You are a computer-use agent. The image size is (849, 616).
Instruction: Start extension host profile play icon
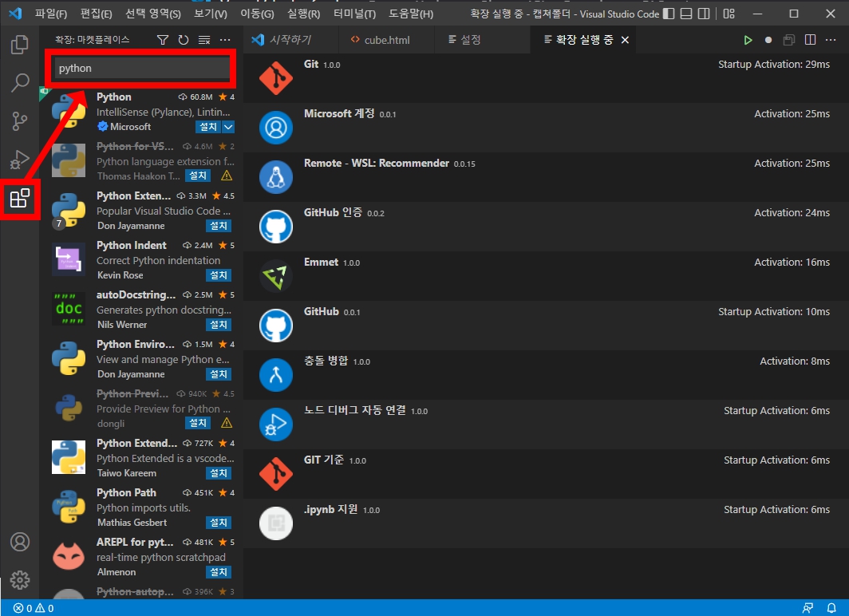click(748, 40)
